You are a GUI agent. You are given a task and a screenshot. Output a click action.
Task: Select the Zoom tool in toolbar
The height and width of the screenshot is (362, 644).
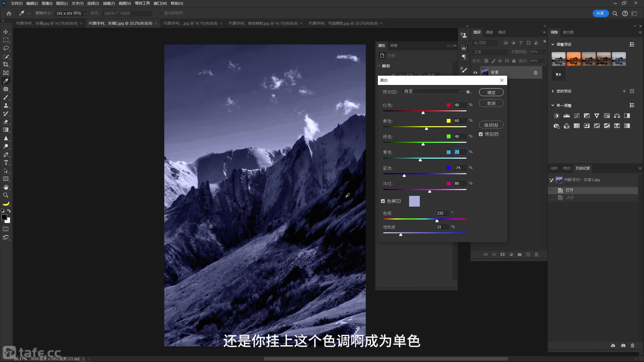6,195
